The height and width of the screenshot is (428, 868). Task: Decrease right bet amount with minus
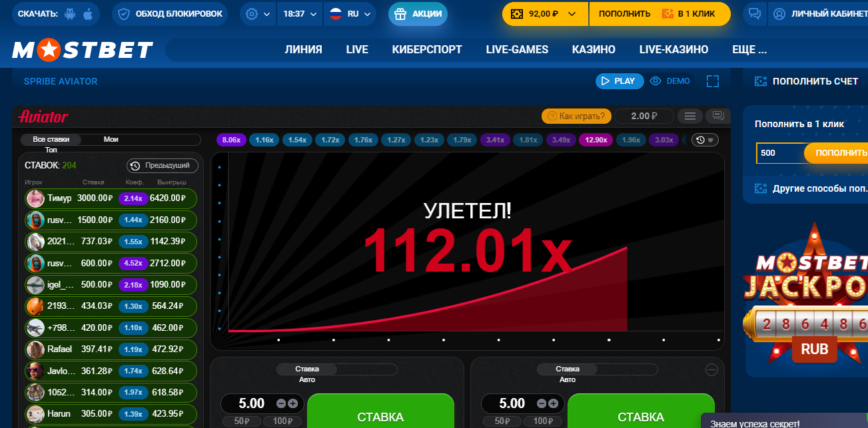click(542, 403)
